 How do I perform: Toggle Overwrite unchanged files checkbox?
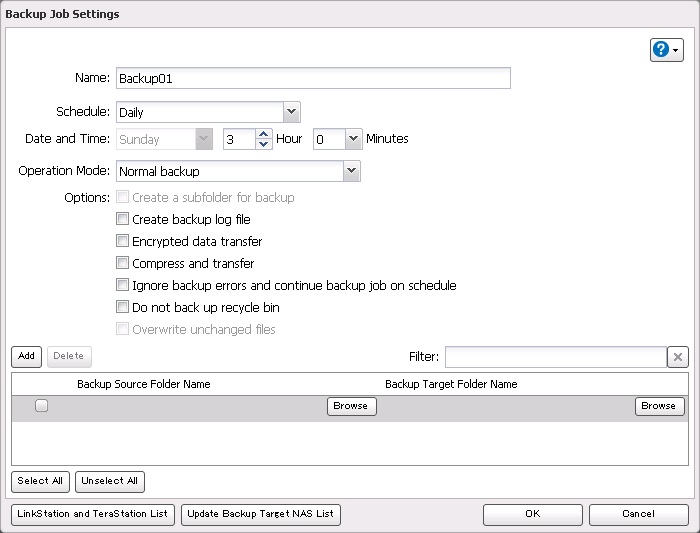click(x=122, y=329)
